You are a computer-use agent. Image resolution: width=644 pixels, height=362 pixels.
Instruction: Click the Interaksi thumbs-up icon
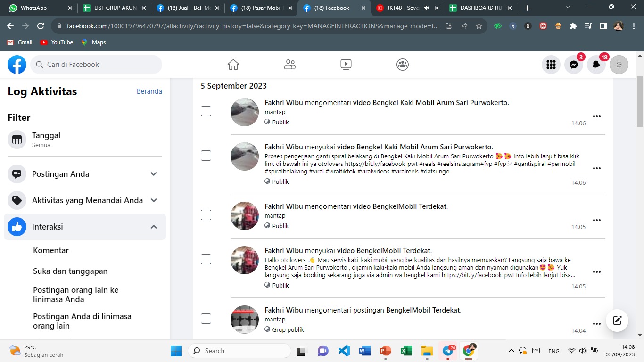17,227
